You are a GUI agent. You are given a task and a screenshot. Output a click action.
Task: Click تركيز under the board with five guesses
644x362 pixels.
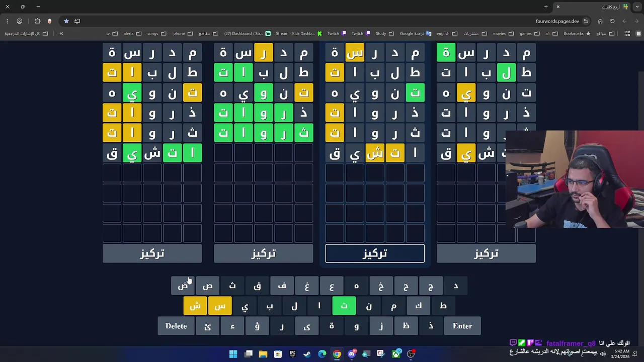click(x=264, y=253)
